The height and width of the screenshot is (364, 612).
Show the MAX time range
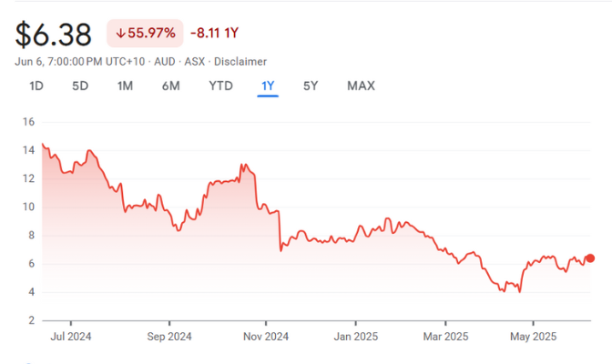[361, 86]
